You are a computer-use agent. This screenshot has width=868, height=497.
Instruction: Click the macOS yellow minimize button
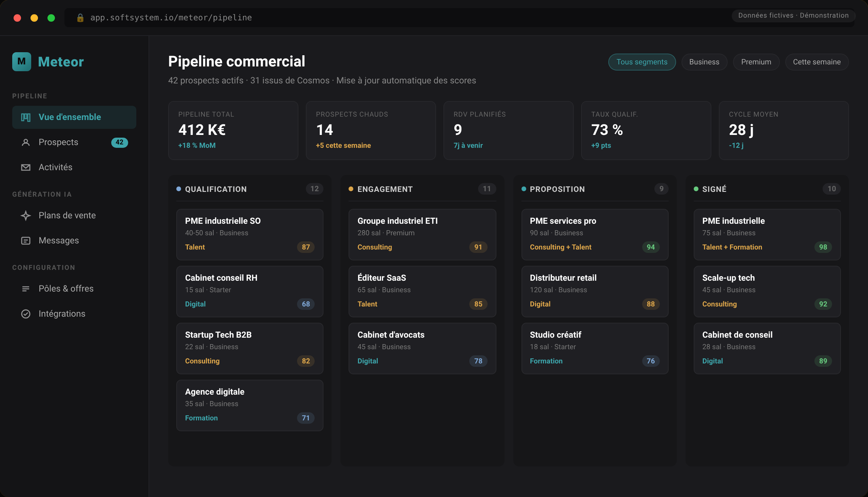[34, 18]
